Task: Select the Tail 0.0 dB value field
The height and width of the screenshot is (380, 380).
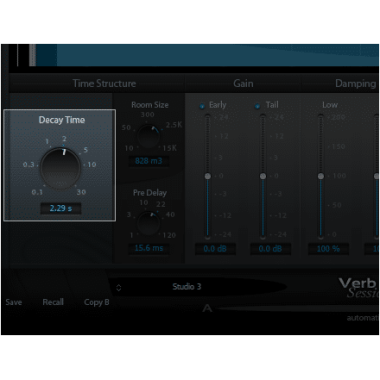Action: coord(270,249)
